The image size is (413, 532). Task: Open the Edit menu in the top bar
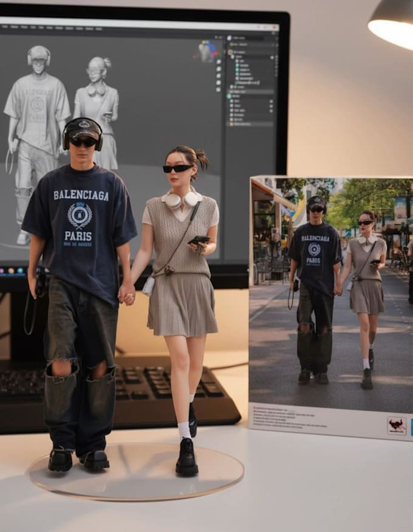23,28
